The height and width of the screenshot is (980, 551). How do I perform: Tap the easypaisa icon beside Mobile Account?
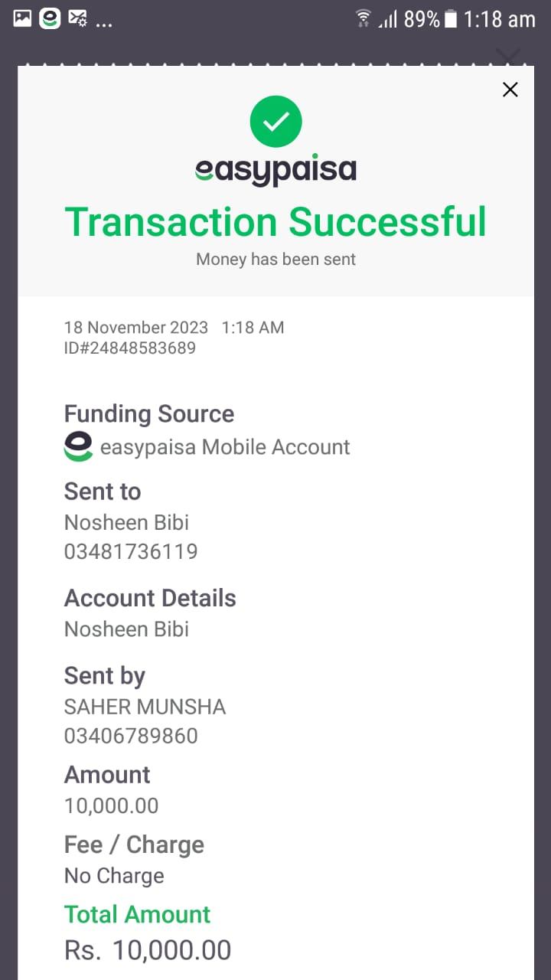point(78,446)
